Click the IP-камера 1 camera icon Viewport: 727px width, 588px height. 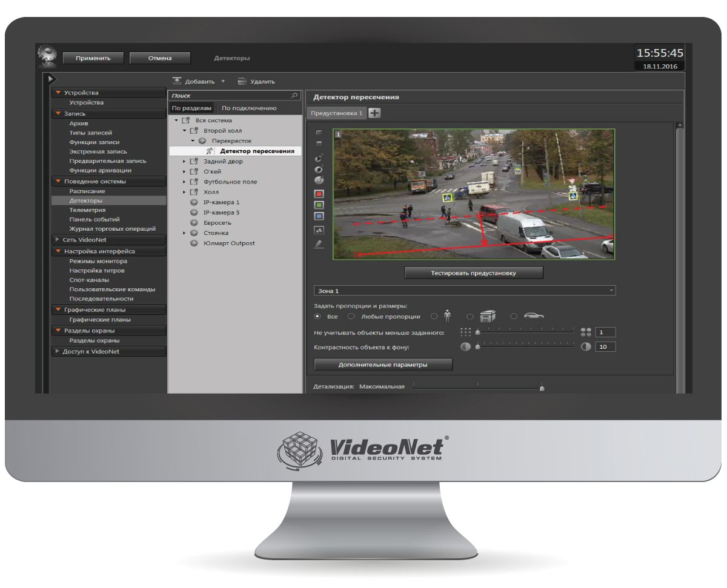pos(194,202)
